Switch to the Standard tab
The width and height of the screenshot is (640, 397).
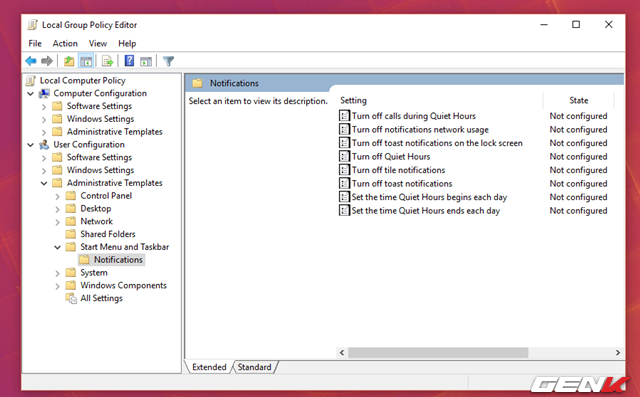pos(254,367)
